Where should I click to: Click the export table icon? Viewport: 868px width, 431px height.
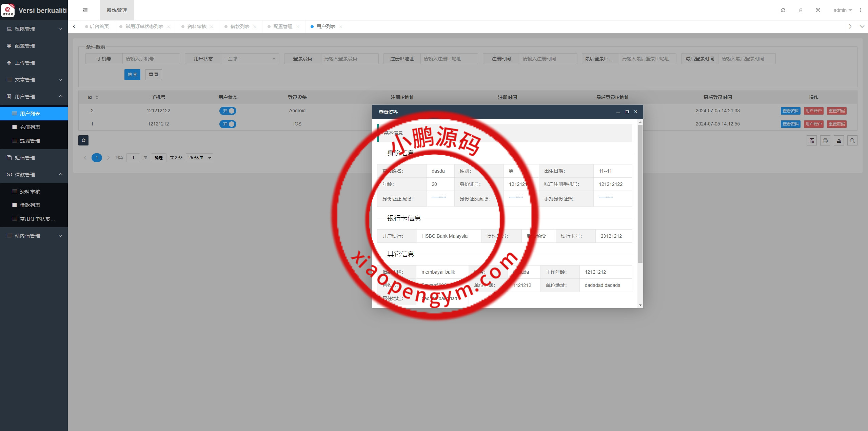pos(839,141)
